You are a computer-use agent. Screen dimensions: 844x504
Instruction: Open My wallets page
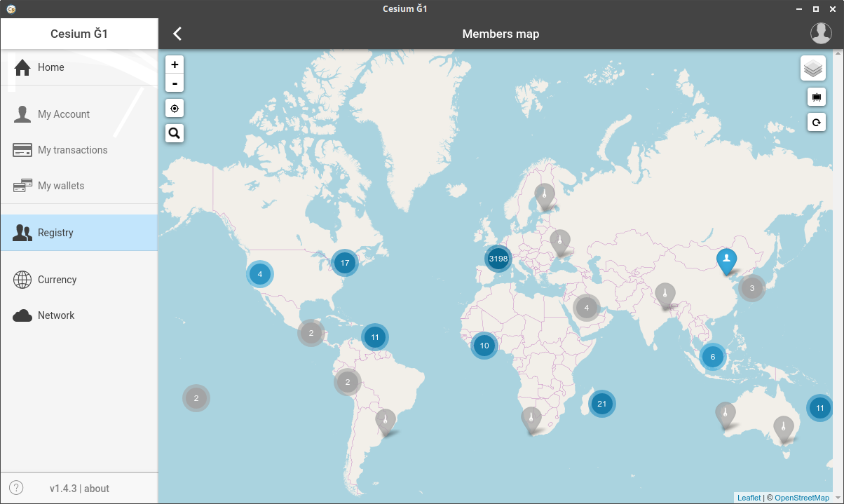coord(79,186)
